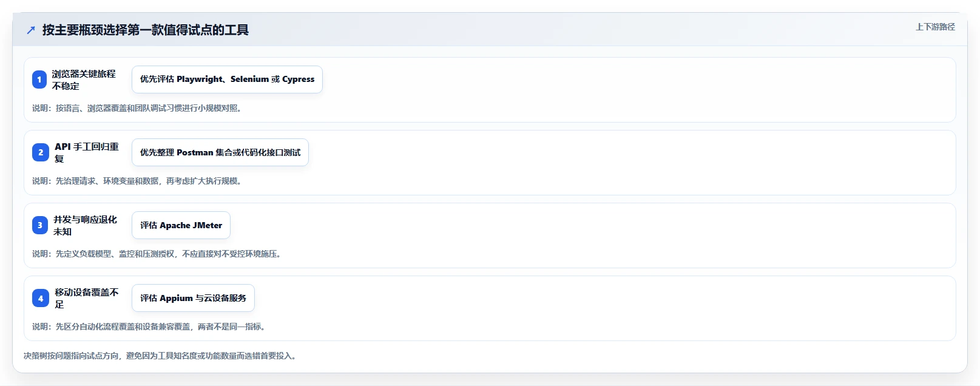Screen dimensions: 980x386
Task: Select the API 手工回归重复 label
Action: tap(87, 152)
